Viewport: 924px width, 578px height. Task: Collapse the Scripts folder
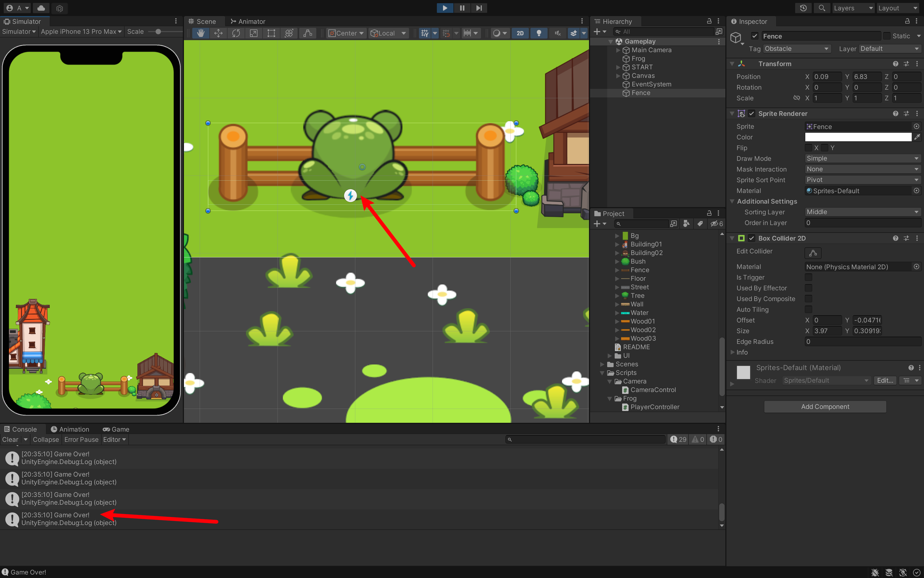tap(602, 373)
